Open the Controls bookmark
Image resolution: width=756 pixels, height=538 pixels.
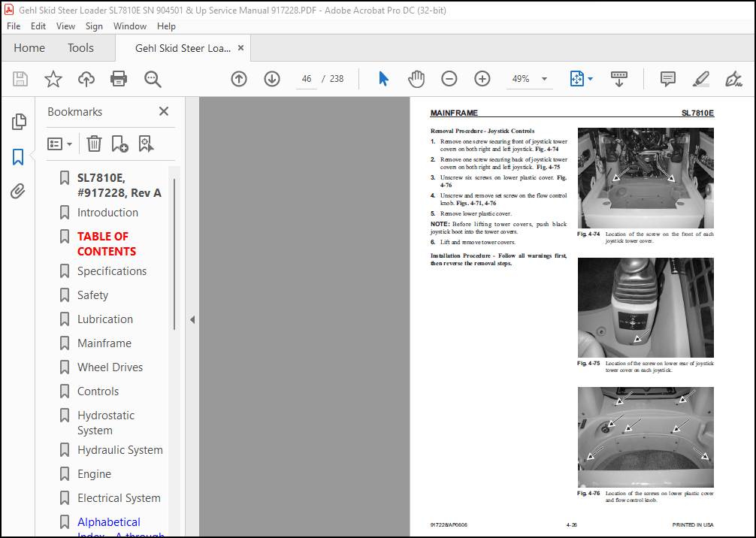pyautogui.click(x=98, y=391)
